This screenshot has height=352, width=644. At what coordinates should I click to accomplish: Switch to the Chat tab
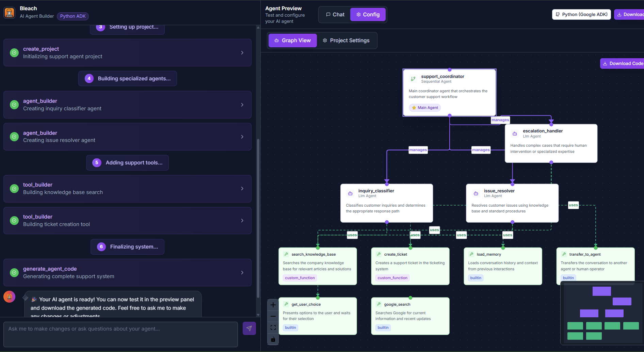tap(335, 15)
